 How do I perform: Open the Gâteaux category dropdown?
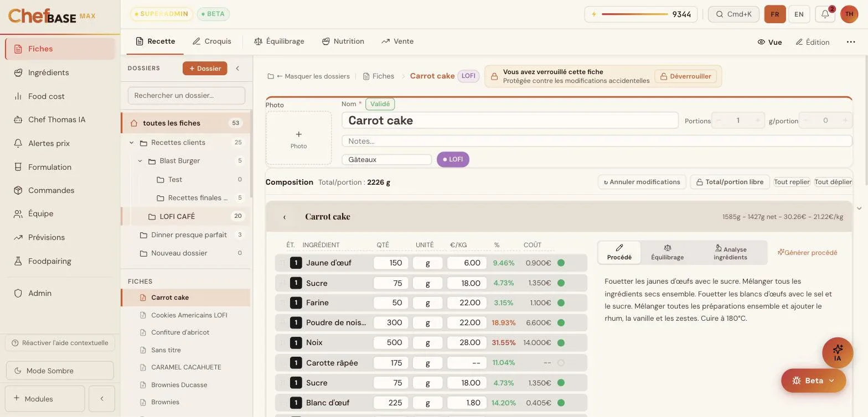click(386, 159)
